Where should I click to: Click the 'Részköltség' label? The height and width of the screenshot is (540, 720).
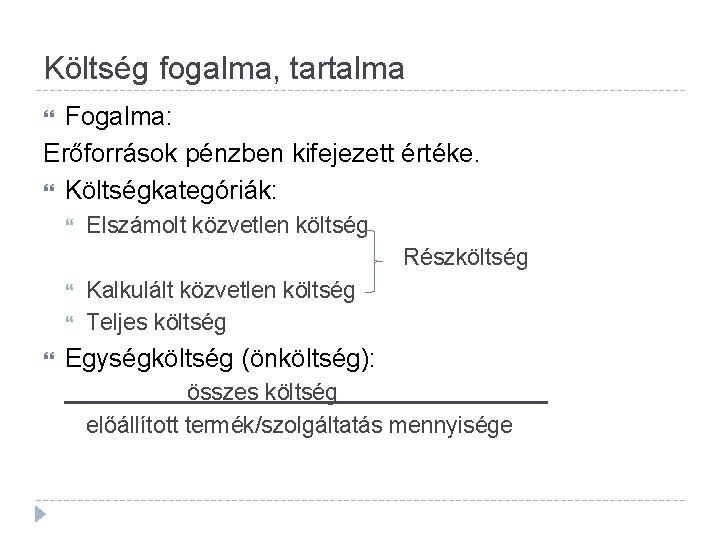click(x=466, y=257)
